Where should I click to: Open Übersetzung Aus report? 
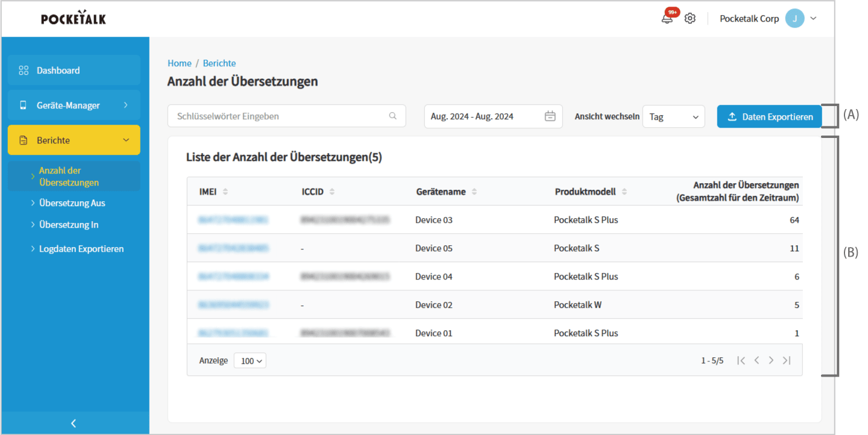coord(72,203)
